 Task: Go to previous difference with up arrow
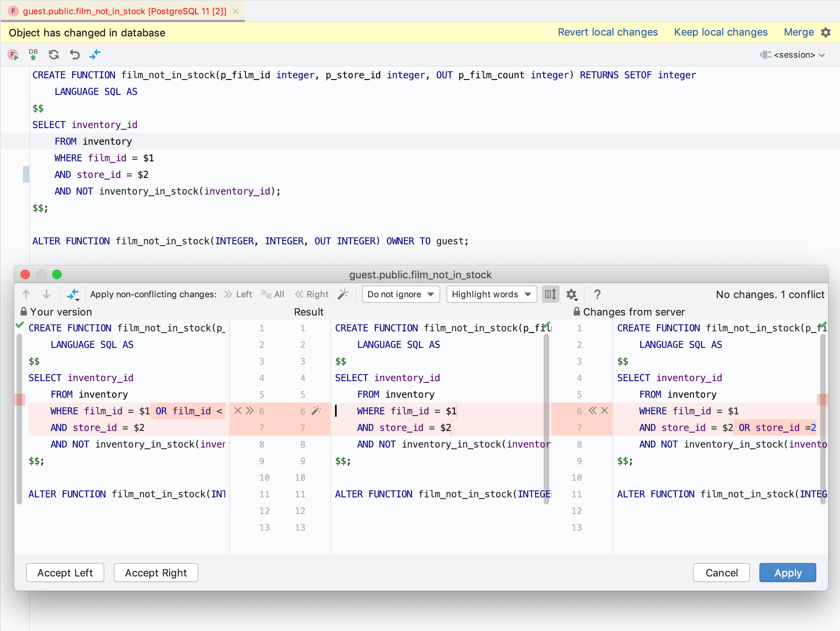click(26, 295)
